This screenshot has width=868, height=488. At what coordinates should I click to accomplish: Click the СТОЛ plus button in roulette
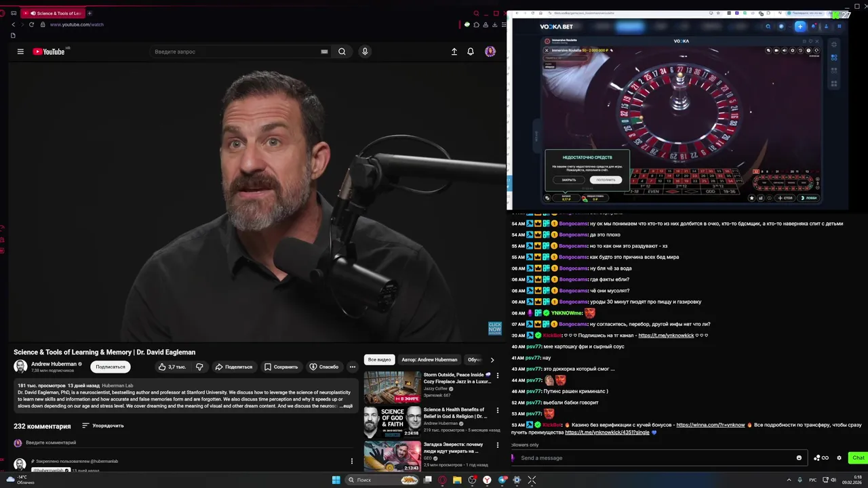pyautogui.click(x=785, y=198)
